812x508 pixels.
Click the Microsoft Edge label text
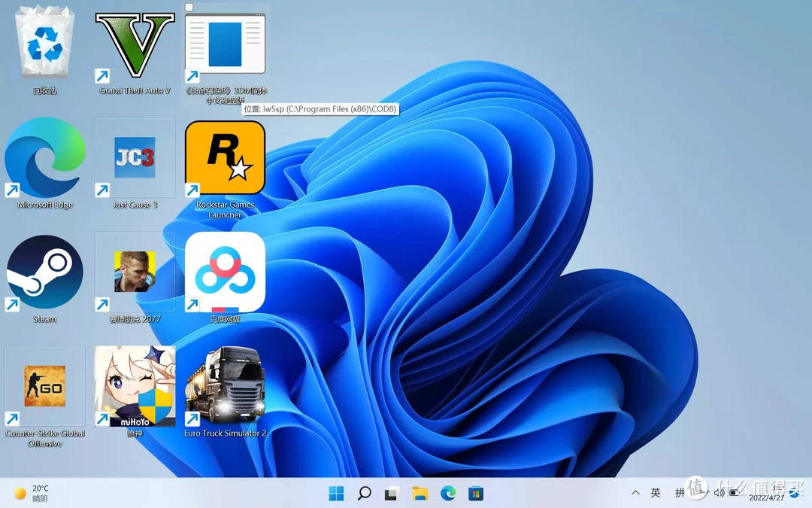point(45,204)
